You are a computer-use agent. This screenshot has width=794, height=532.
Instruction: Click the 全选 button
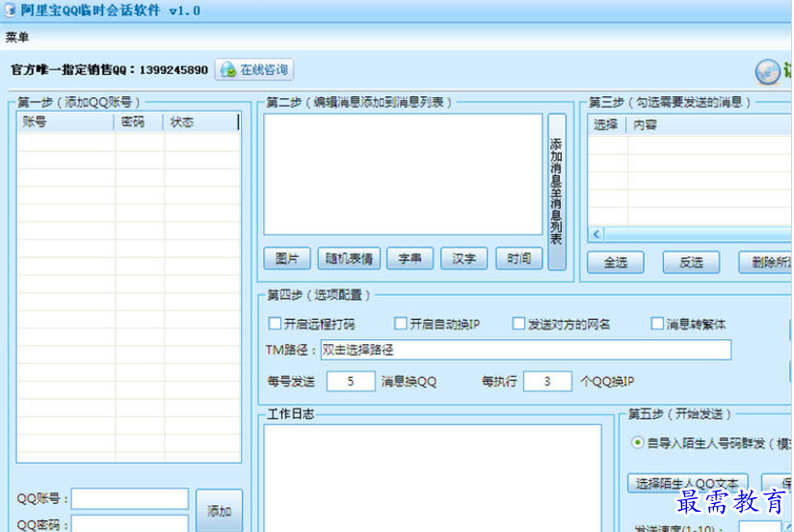click(615, 262)
